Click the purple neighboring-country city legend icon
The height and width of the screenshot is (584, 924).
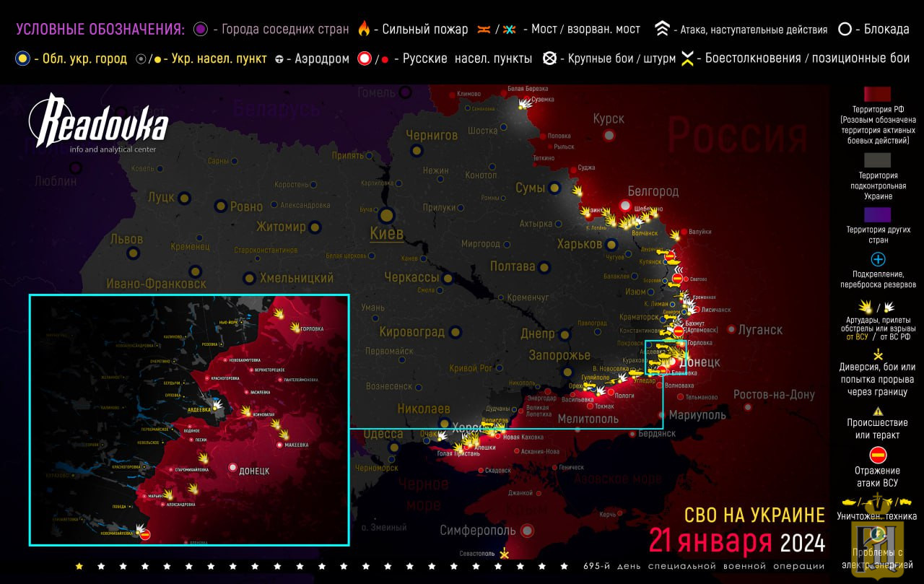201,30
